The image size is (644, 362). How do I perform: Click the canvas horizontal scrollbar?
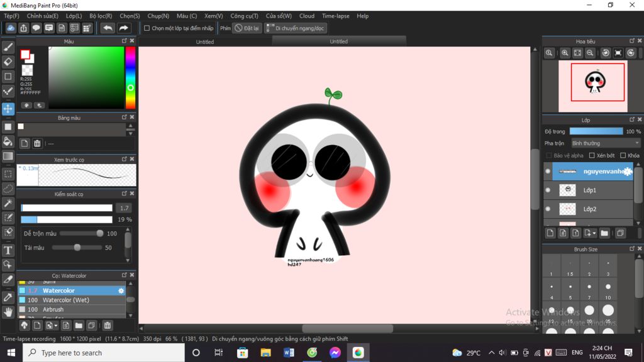point(347,328)
